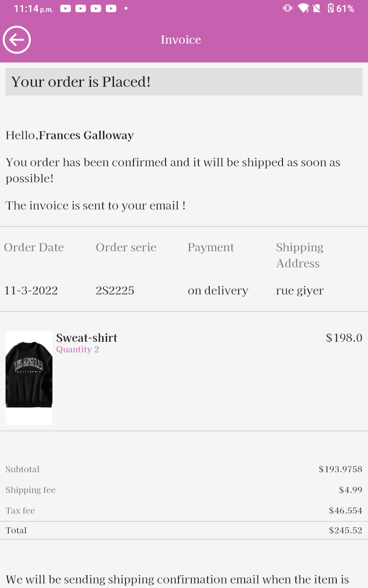Tap the $198.0 item price

[344, 338]
